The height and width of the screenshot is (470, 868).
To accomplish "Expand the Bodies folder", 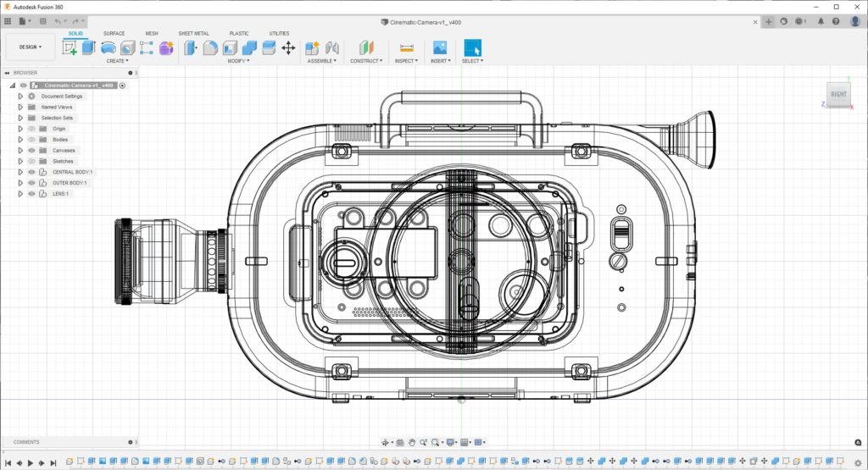I will pyautogui.click(x=20, y=140).
